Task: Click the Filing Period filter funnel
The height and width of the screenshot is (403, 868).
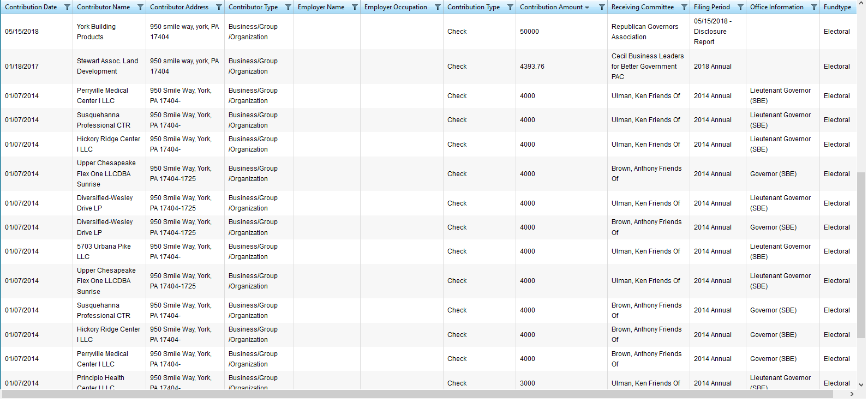Action: (x=740, y=7)
